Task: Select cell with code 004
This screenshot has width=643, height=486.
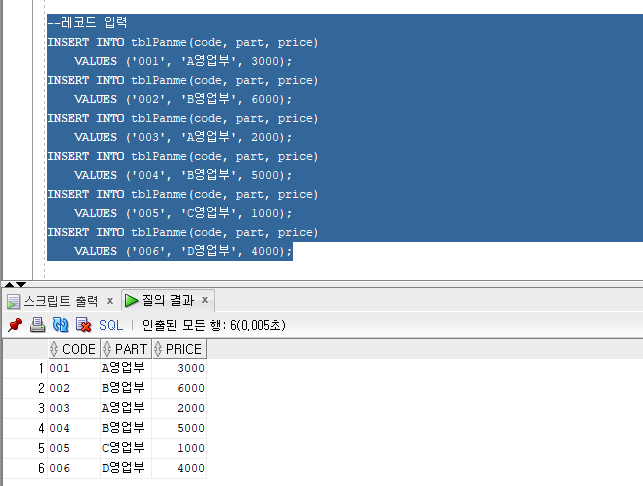Action: (74, 428)
